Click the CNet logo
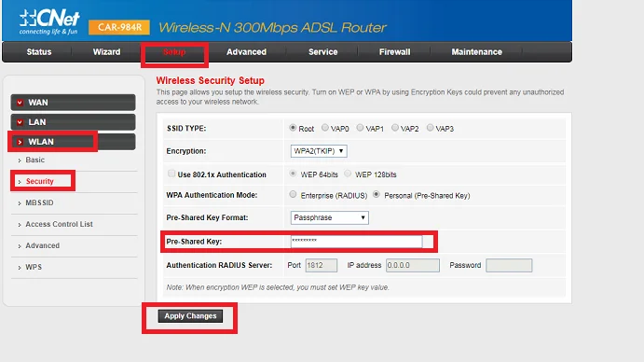Image resolution: width=644 pixels, height=362 pixels. 49,22
